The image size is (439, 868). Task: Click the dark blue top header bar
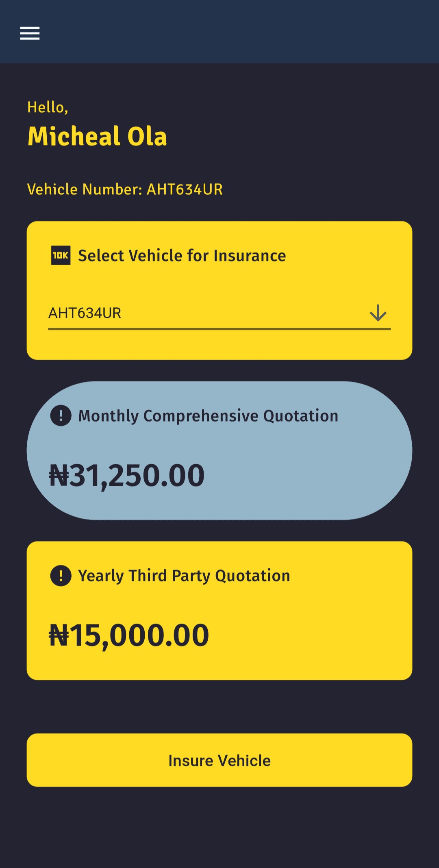pos(244,32)
